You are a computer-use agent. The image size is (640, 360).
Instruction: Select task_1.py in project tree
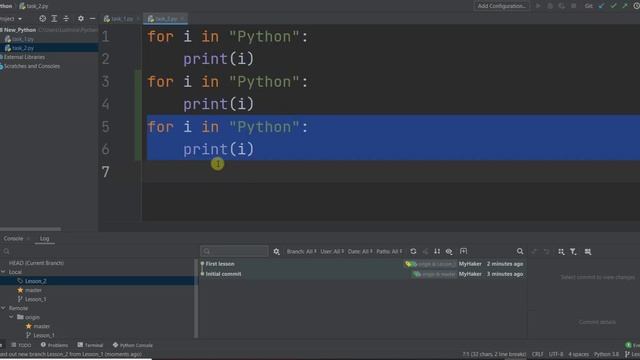pyautogui.click(x=23, y=39)
